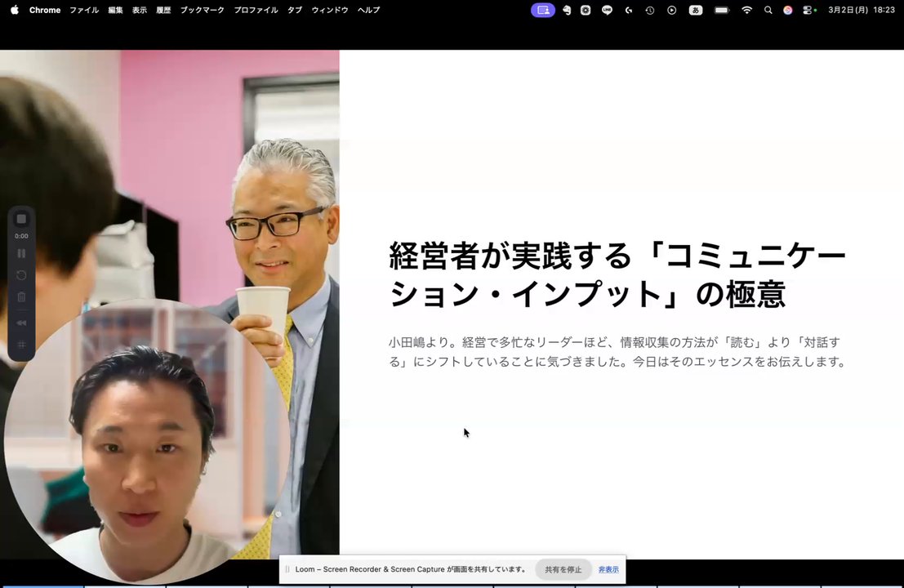
Task: Click 共有を停止 to stop screen sharing
Action: tap(563, 569)
